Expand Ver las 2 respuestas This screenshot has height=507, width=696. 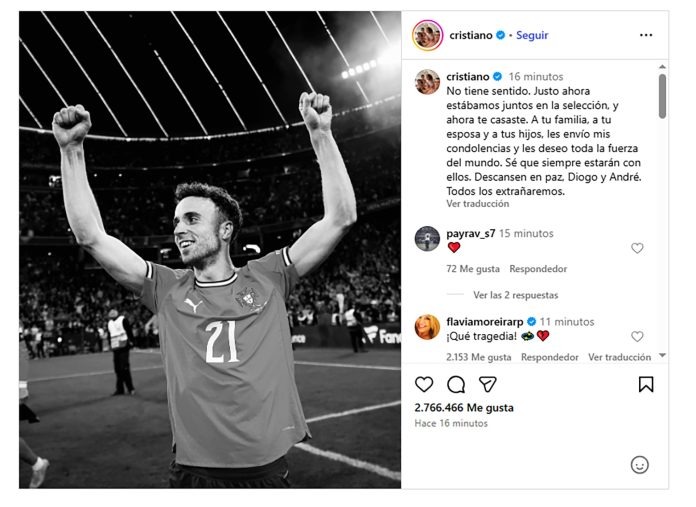click(515, 295)
